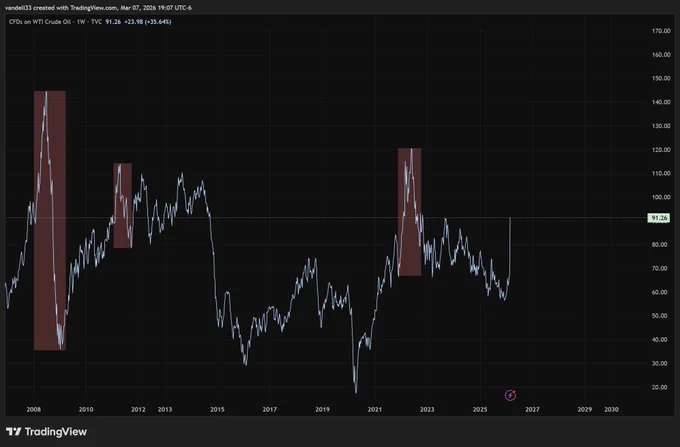The width and height of the screenshot is (680, 447).
Task: Click the 2021 time axis label
Action: (x=375, y=409)
